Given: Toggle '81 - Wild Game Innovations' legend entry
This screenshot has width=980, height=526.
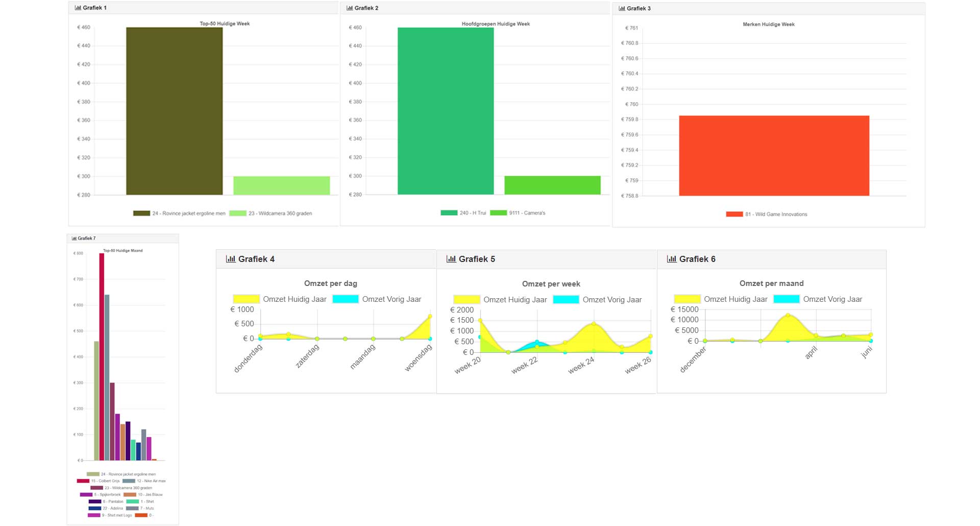Looking at the screenshot, I should (767, 214).
